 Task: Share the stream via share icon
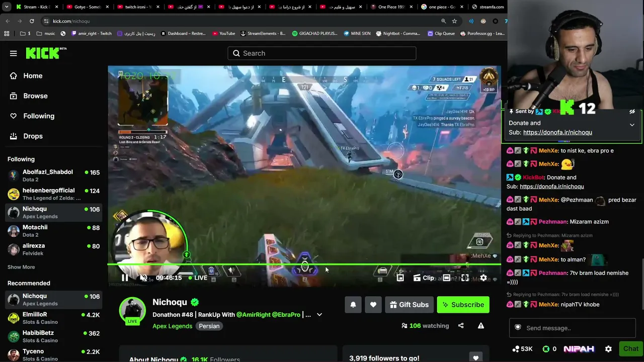461,326
